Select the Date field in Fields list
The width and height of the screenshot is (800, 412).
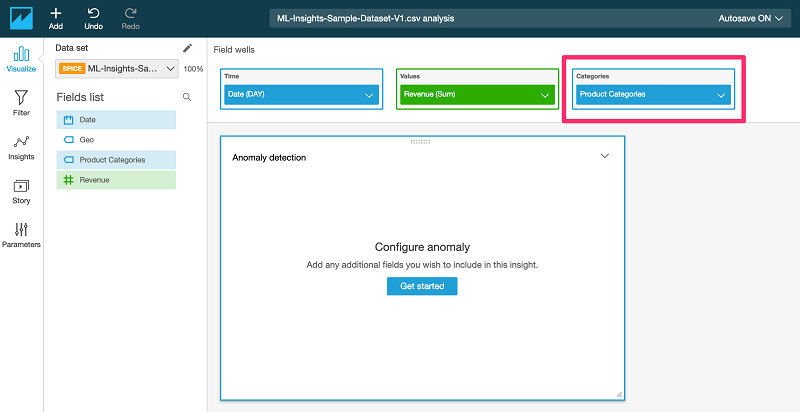pos(116,120)
